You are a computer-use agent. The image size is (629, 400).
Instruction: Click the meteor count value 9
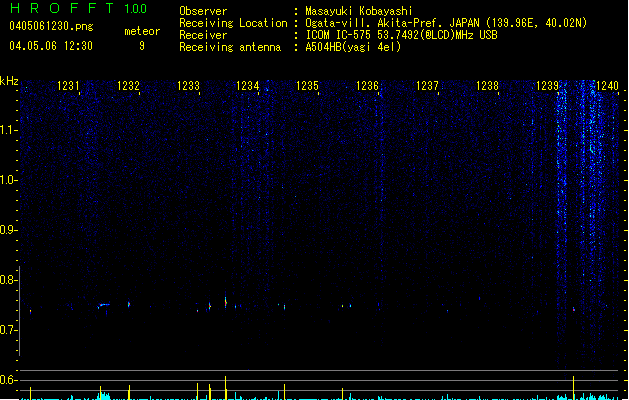click(x=142, y=46)
